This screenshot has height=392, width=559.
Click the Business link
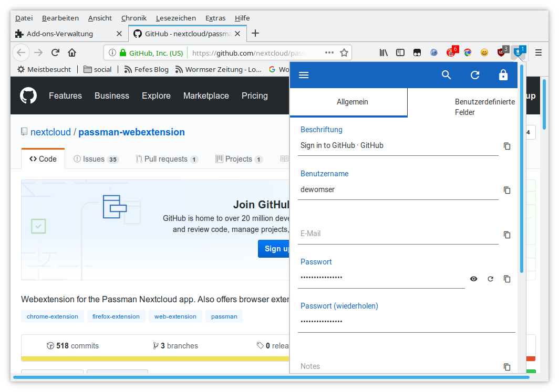(x=111, y=96)
